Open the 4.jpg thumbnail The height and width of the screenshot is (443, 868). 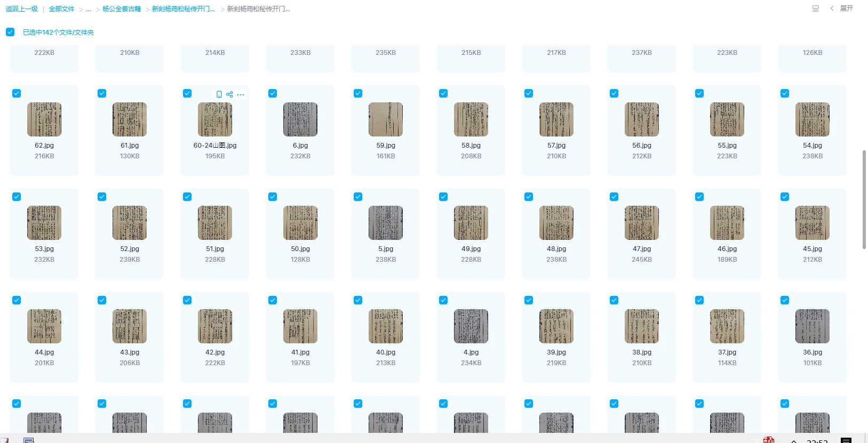[x=471, y=326]
